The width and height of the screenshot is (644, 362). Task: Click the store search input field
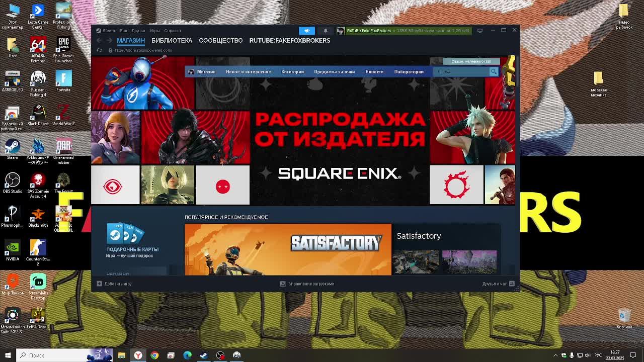[x=462, y=71]
